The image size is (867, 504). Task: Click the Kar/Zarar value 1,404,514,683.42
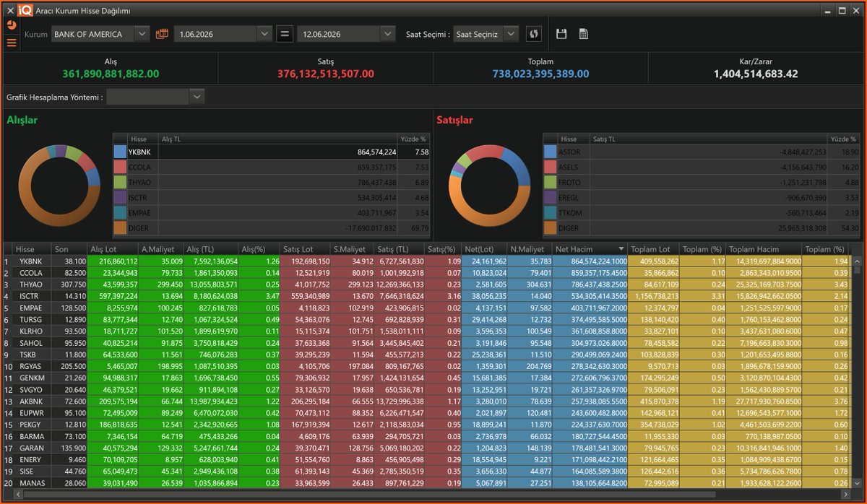(756, 74)
